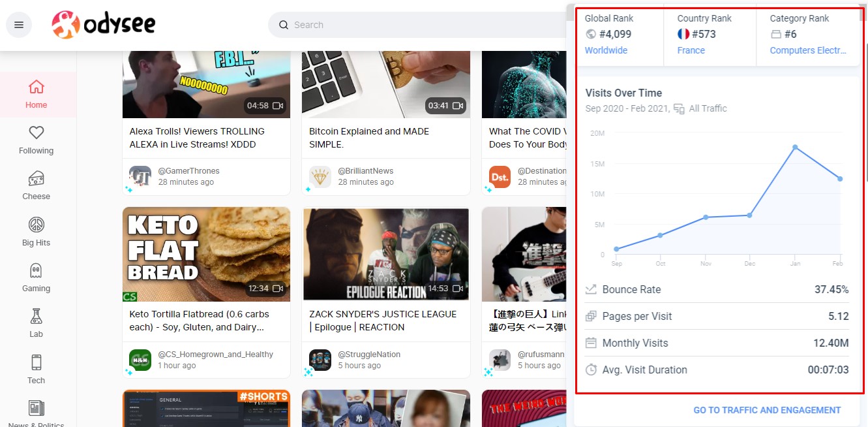Click the France link under Country Rank
The image size is (868, 427).
[691, 50]
